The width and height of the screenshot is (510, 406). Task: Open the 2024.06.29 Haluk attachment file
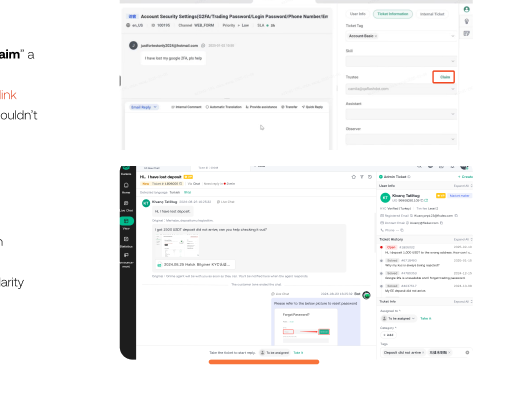[x=195, y=265]
